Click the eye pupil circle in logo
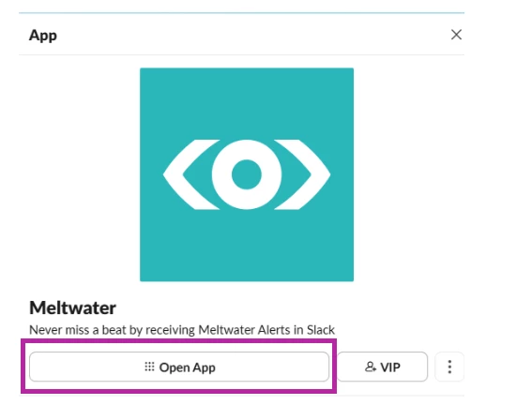Screen dimensions: 532x405 (247, 174)
